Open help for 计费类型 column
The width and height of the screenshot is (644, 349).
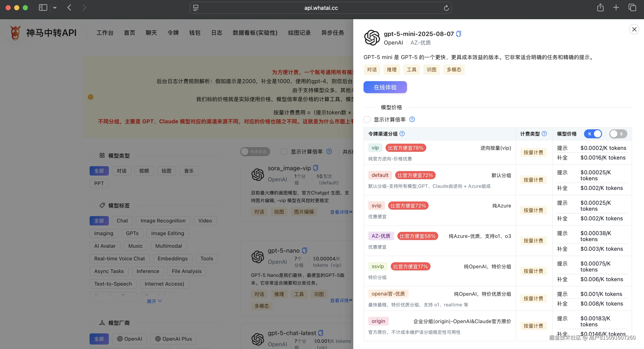(x=544, y=134)
